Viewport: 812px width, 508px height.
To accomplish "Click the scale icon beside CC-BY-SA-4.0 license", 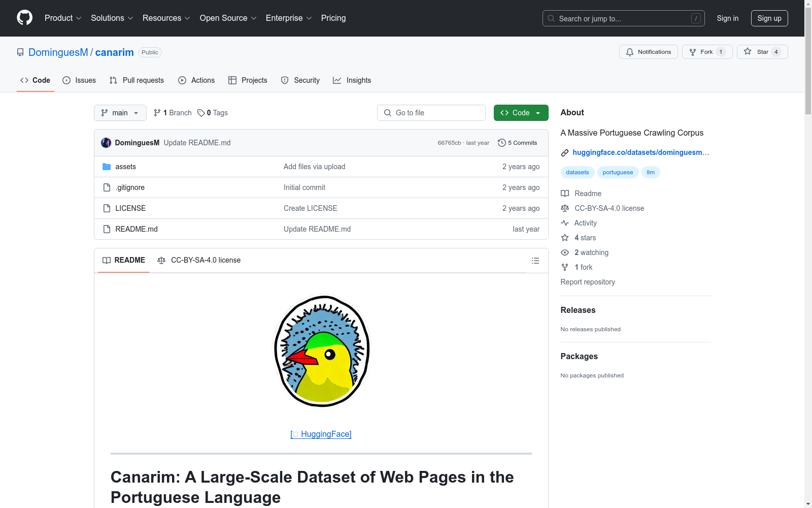I will 565,208.
